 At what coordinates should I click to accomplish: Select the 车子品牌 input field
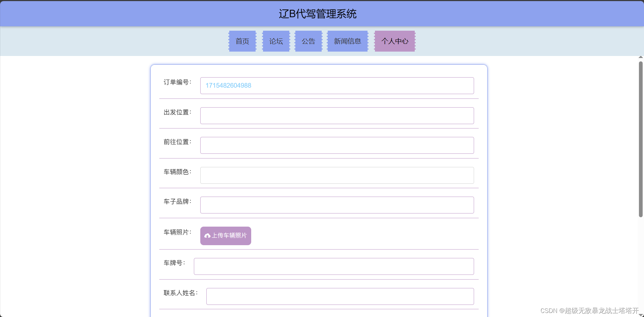click(x=337, y=205)
